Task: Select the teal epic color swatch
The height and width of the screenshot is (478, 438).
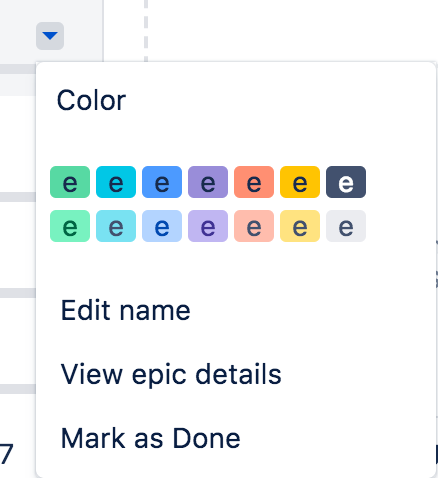Action: [116, 182]
